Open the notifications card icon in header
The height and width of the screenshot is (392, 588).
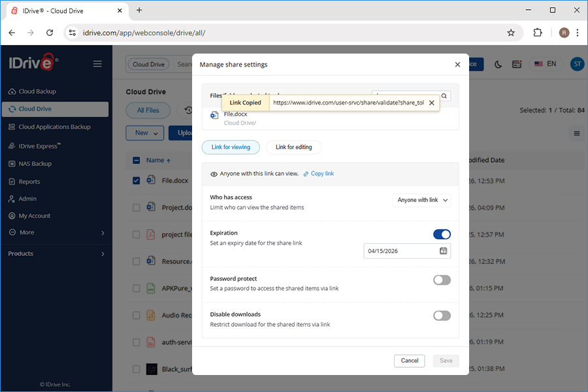click(517, 64)
